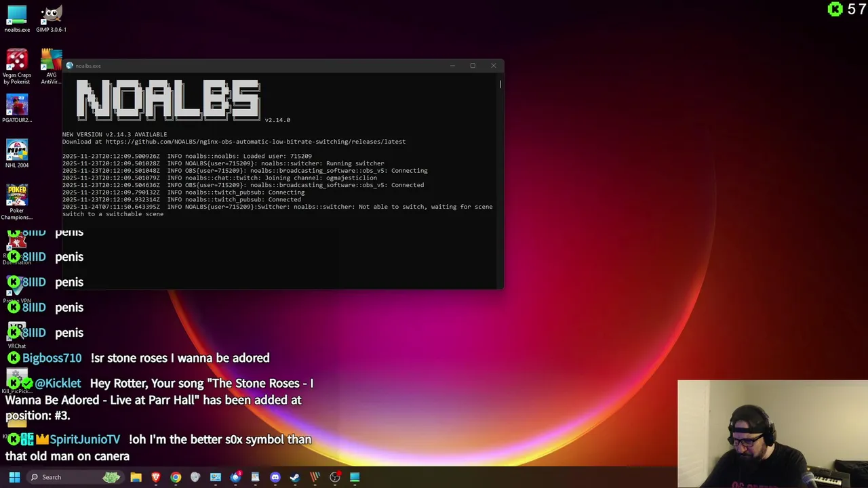868x488 pixels.
Task: Click the console vertical scrollbar thumb
Action: click(500, 84)
